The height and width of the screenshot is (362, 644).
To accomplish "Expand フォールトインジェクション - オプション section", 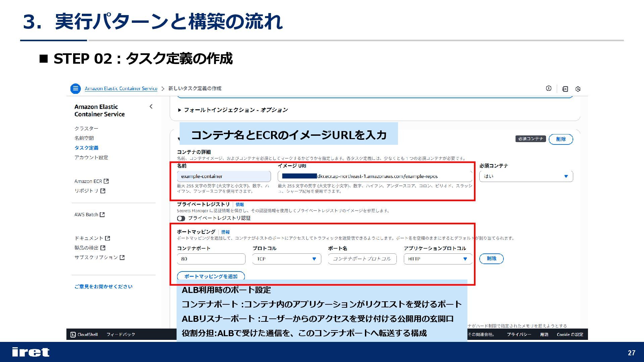I will pos(233,110).
